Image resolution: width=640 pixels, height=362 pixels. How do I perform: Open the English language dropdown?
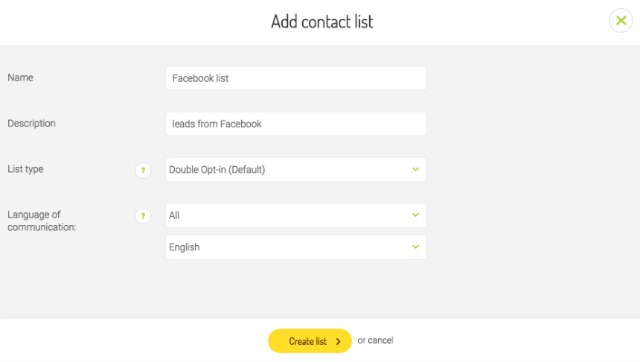[296, 247]
